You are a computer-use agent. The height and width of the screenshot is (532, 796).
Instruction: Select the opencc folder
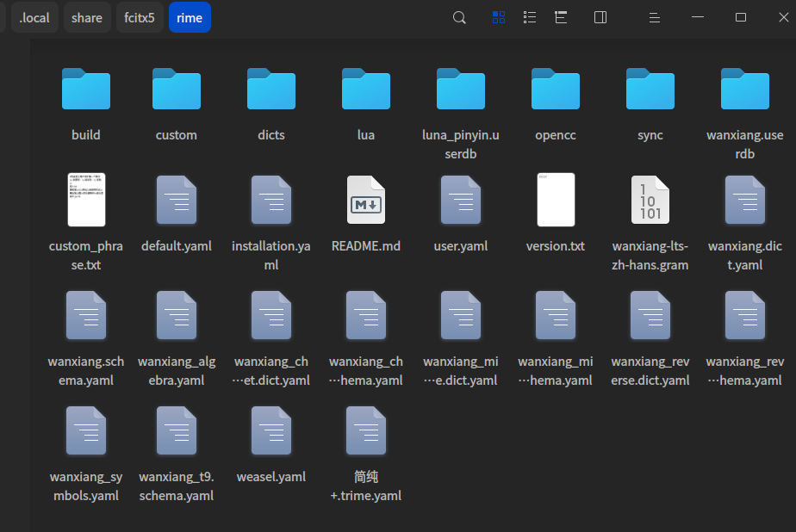click(x=556, y=90)
